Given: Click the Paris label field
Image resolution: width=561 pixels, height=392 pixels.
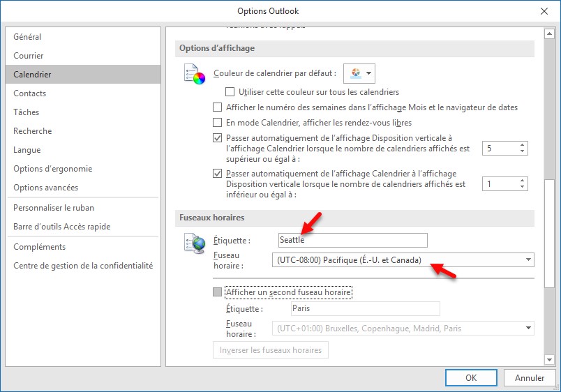Looking at the screenshot, I should click(366, 309).
